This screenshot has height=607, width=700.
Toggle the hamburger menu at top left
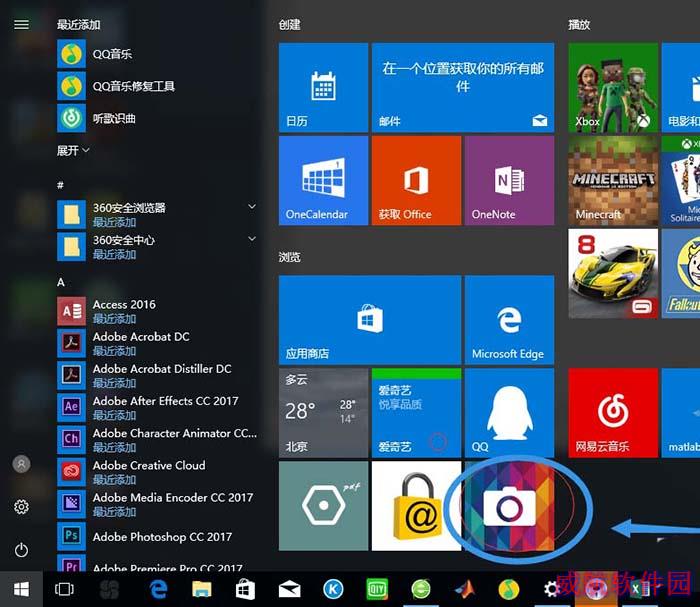[21, 24]
